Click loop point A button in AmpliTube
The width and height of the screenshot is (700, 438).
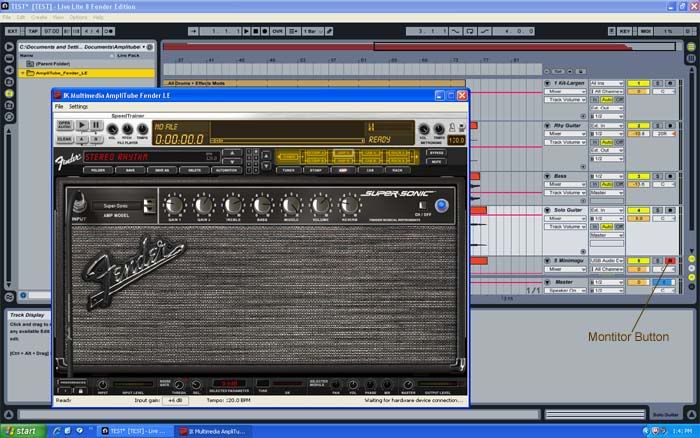click(82, 139)
